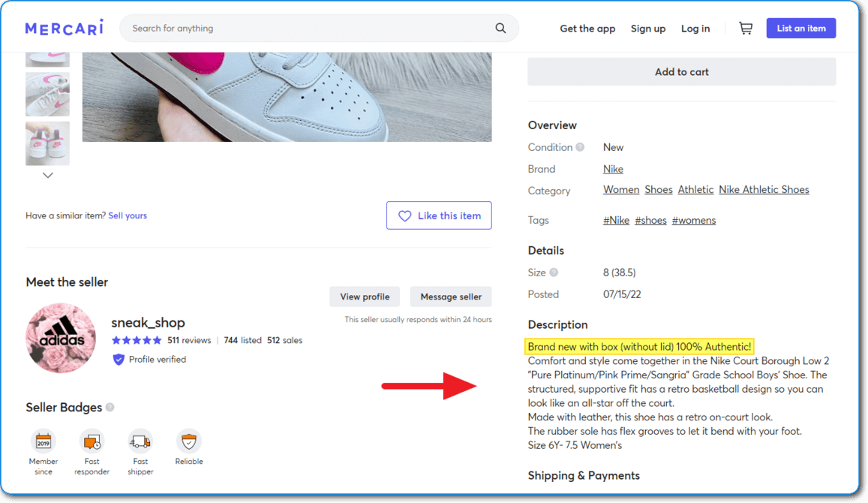Click Log in in header
Image resolution: width=868 pixels, height=503 pixels.
click(695, 29)
